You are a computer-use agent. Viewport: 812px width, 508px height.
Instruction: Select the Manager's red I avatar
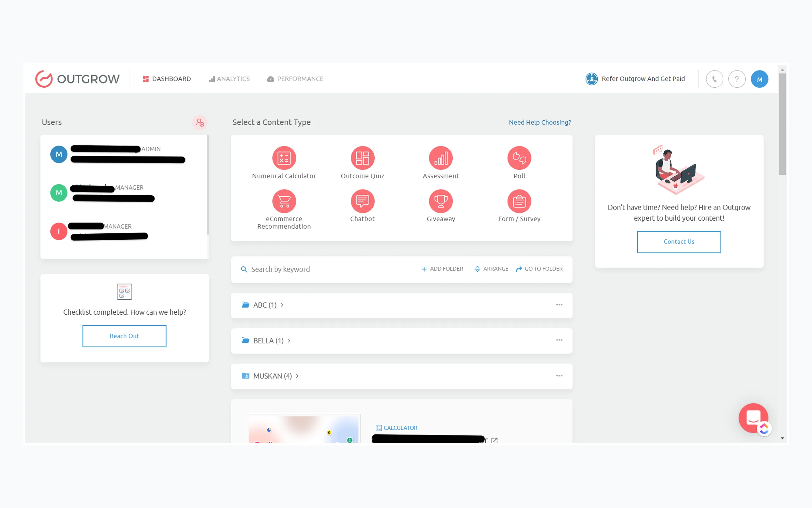click(x=59, y=231)
